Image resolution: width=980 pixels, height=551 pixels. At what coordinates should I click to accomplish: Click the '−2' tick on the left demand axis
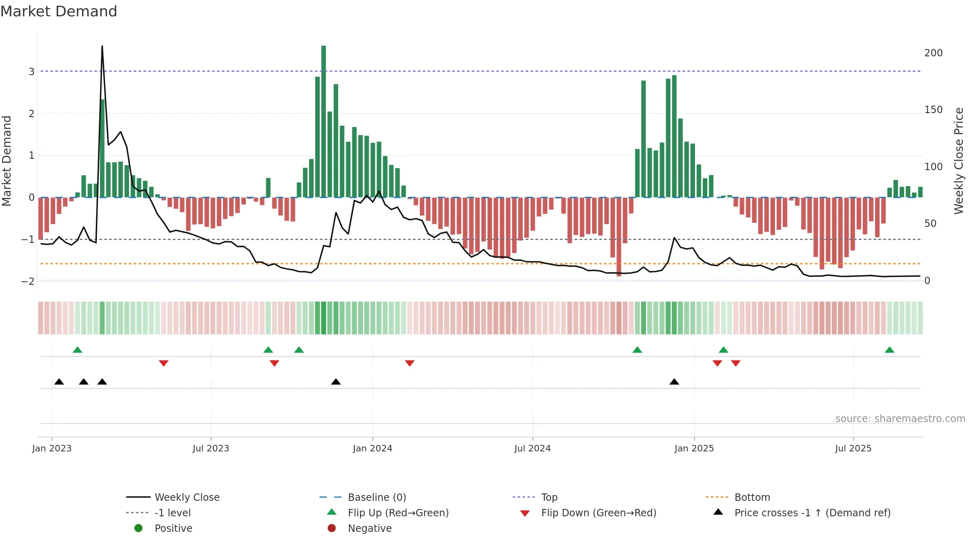tap(28, 281)
